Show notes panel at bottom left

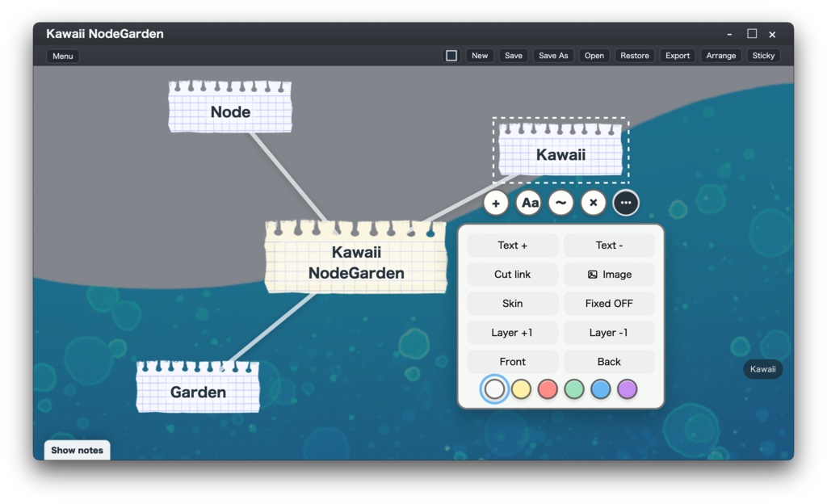[77, 450]
